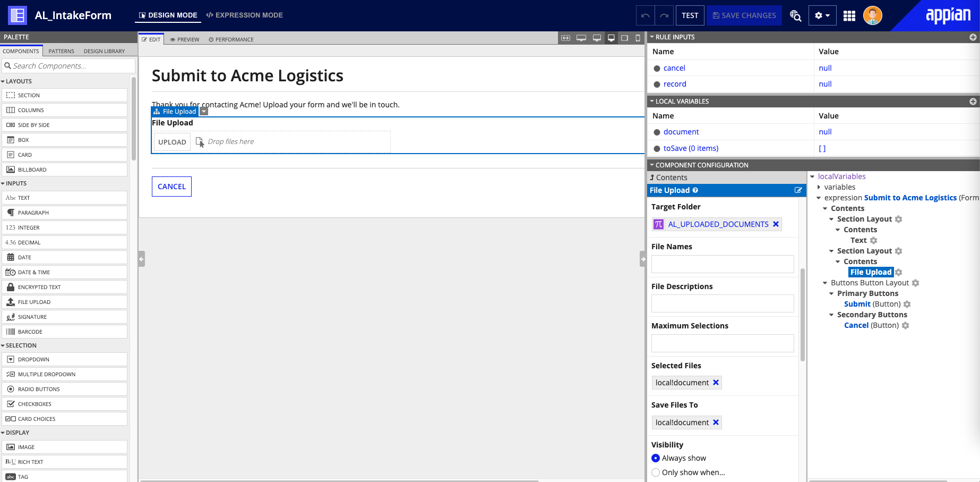Click gear next to Submit button item

point(907,304)
